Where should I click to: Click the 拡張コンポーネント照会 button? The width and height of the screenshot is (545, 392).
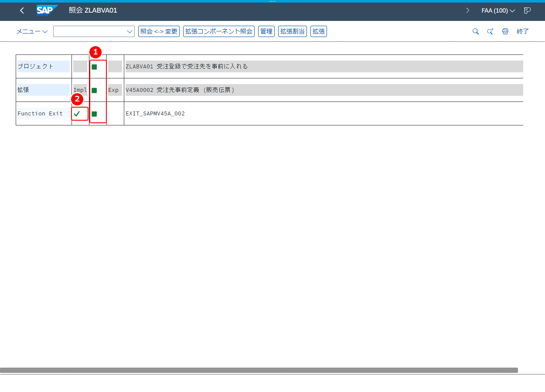219,31
